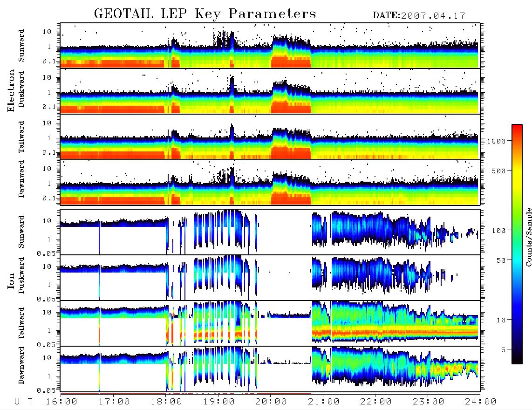Image resolution: width=532 pixels, height=410 pixels.
Task: Click the Ion Tailward spectrogram panel
Action: pos(270,323)
